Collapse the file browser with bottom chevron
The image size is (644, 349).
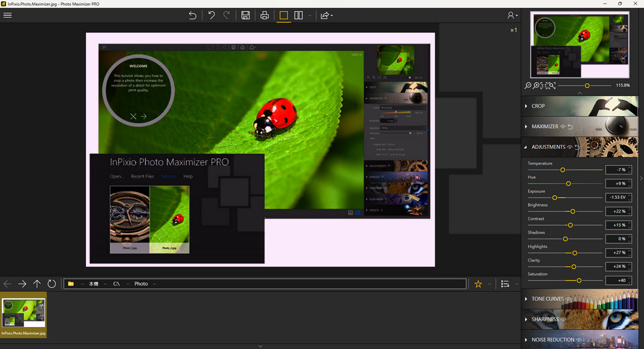[x=260, y=346]
